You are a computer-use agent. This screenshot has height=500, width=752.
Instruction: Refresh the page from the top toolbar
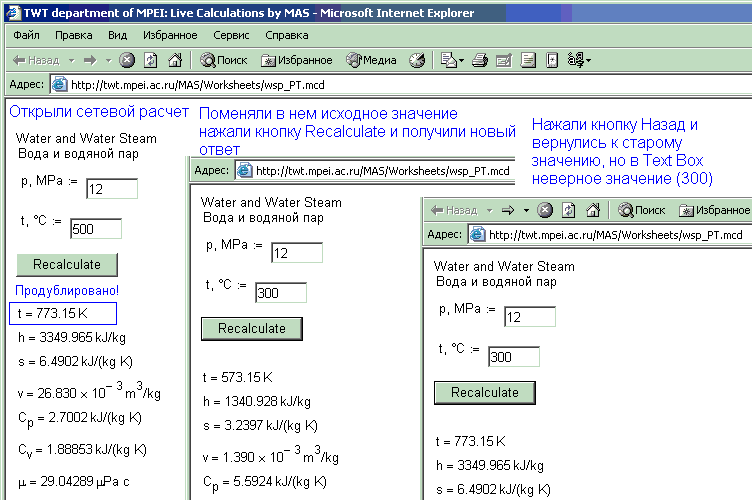click(x=151, y=60)
